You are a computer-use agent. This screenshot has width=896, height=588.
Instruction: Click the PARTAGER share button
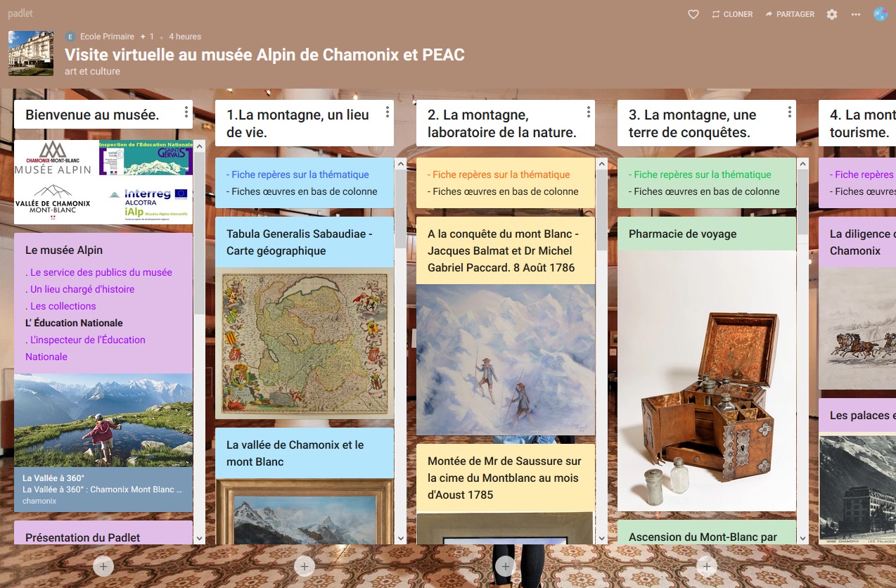pos(789,14)
